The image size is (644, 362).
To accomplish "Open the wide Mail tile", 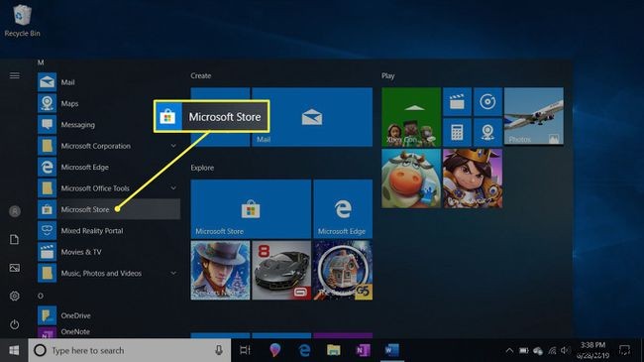I will (x=312, y=117).
